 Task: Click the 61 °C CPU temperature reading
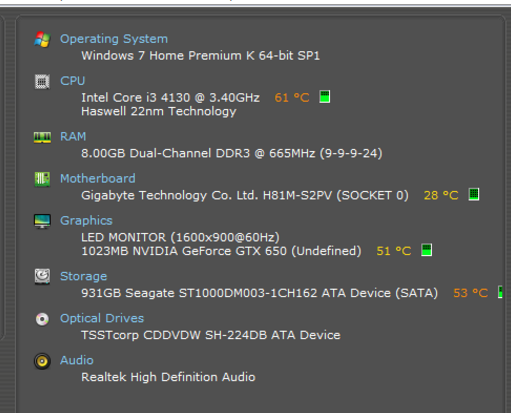click(x=292, y=98)
